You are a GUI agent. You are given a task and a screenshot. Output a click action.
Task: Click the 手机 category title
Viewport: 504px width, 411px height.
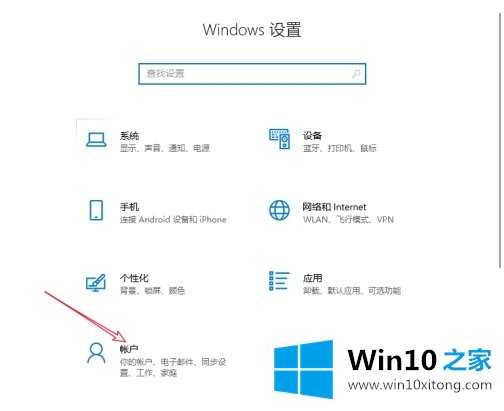coord(129,207)
